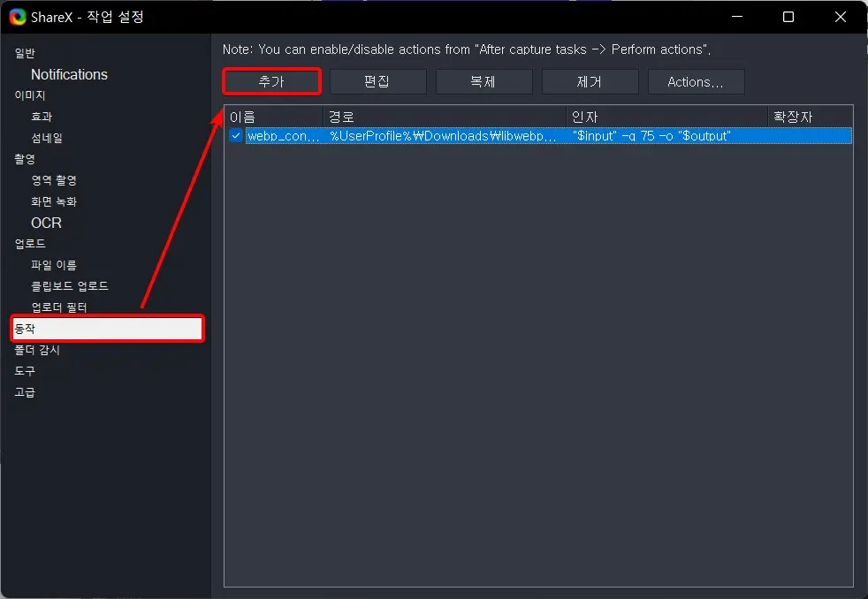Screen dimensions: 868x599
Task: Select 업로드 category in sidebar
Action: tap(30, 243)
